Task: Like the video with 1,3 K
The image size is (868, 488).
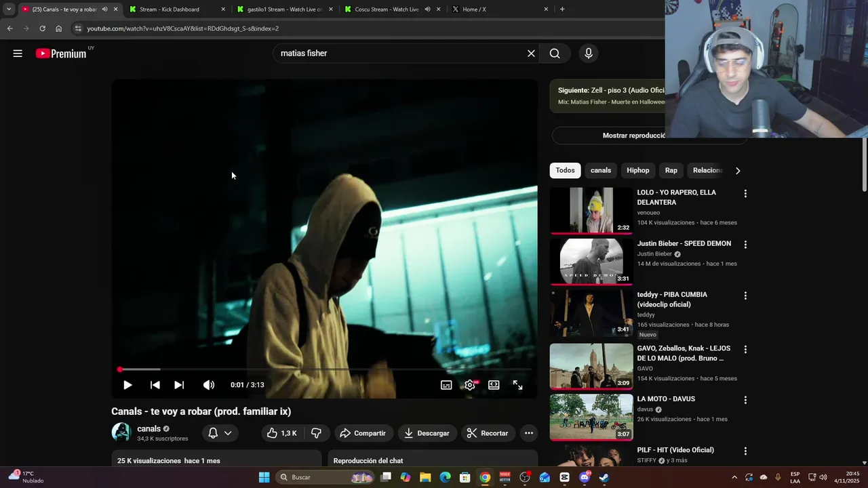Action: click(282, 433)
